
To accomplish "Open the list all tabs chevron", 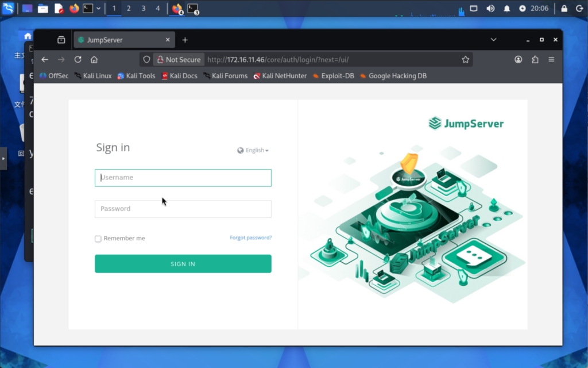I will pos(493,40).
